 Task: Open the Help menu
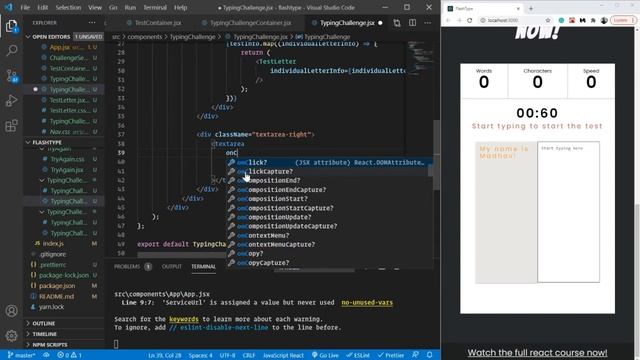coord(180,7)
